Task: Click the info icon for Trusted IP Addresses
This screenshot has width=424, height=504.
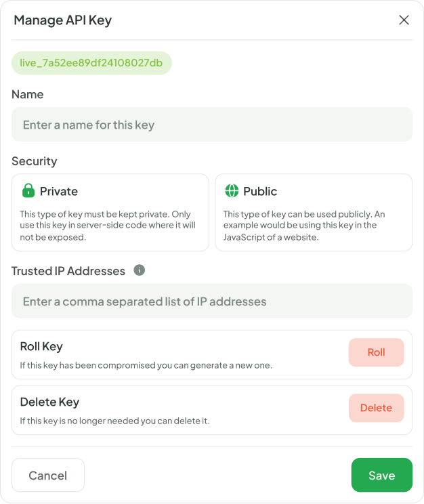Action: click(140, 270)
